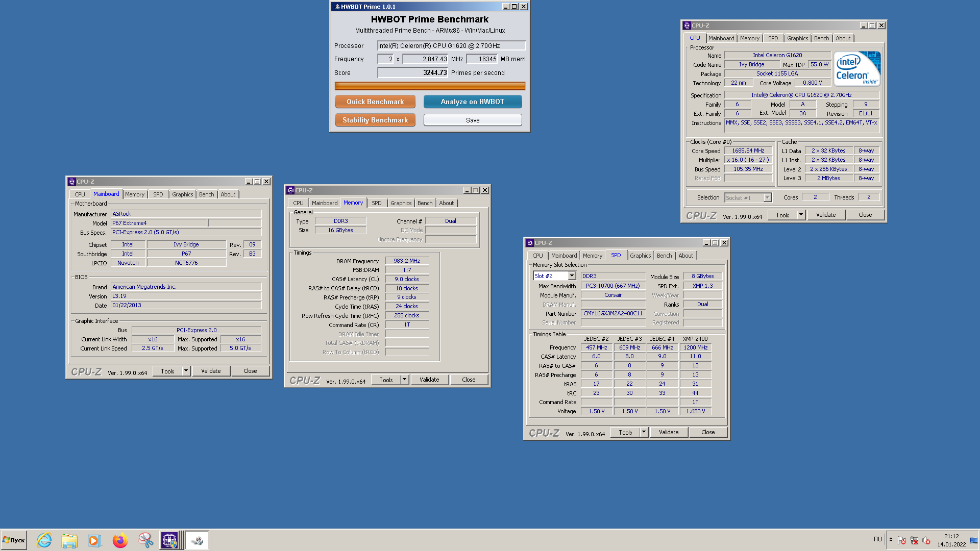Open the Snipping Tool taskbar icon
This screenshot has width=980, height=551.
click(145, 540)
